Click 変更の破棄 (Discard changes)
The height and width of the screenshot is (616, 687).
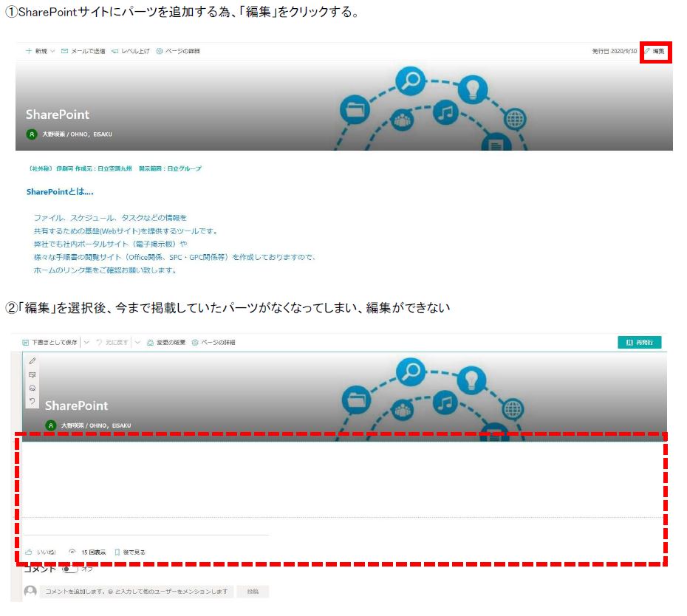click(x=166, y=342)
